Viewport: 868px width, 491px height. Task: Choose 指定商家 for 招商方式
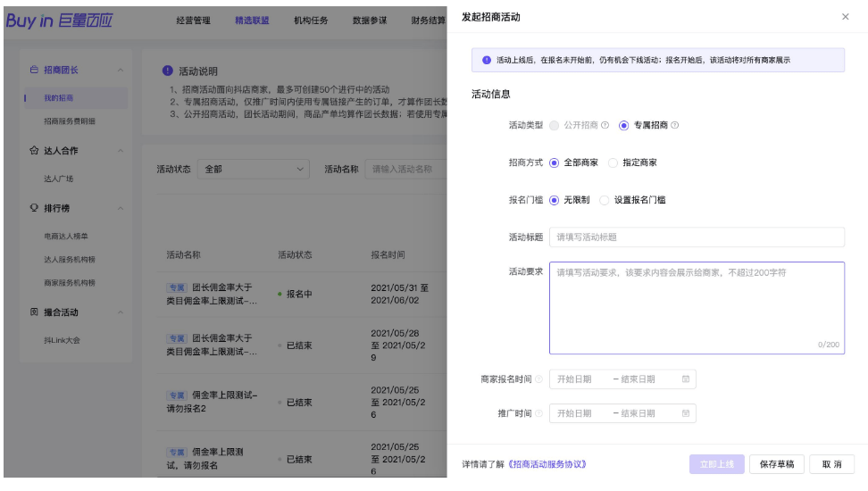613,162
